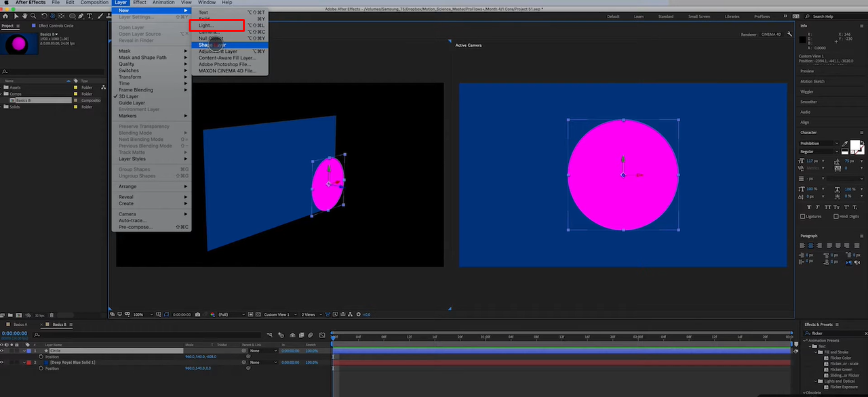Switch to the Libraries workspace
This screenshot has width=868, height=397.
pyautogui.click(x=732, y=16)
